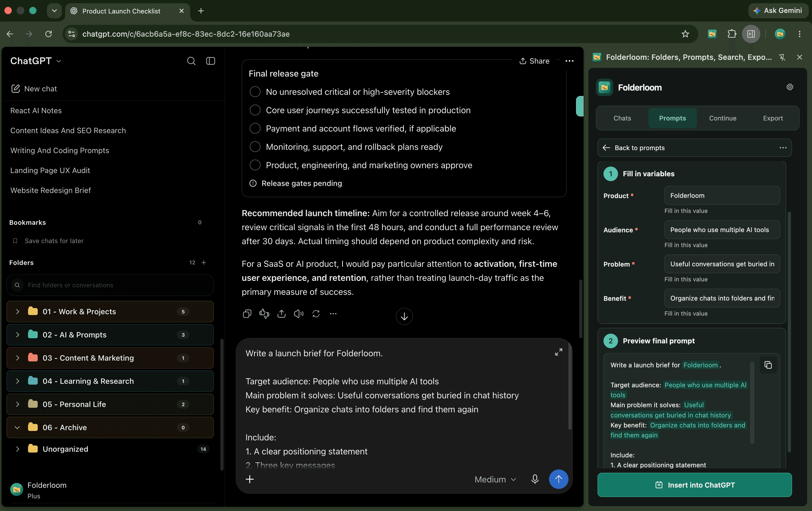Switch to the Chats tab in Folderloom

[x=622, y=118]
